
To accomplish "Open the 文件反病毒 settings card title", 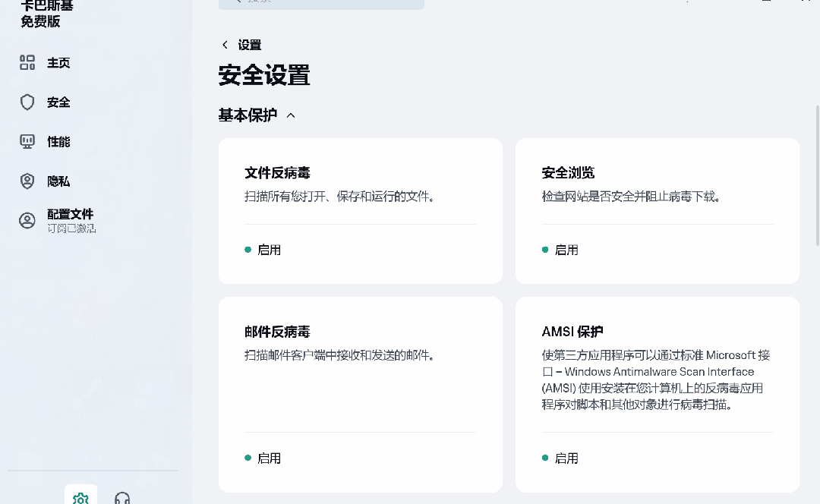I will [x=277, y=173].
